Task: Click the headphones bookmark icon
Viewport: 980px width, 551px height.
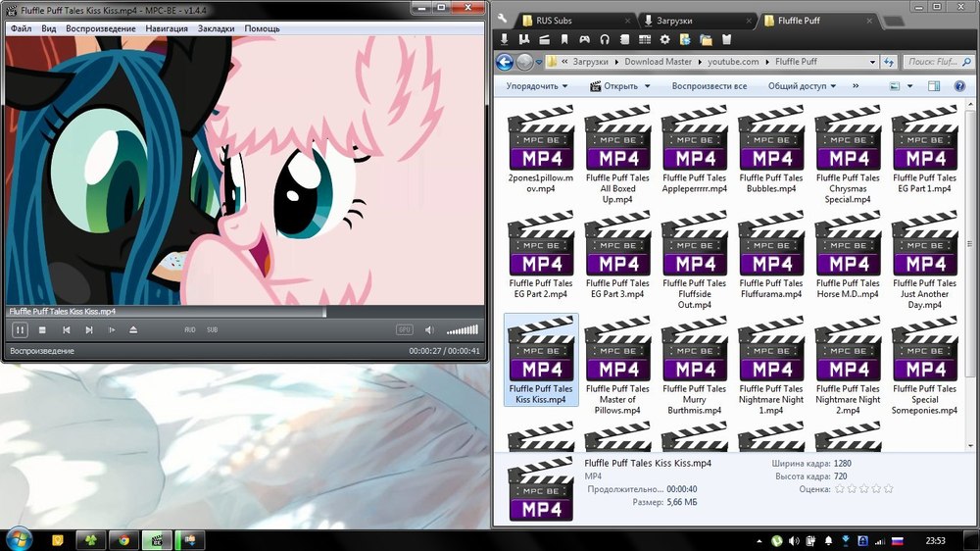Action: 605,40
